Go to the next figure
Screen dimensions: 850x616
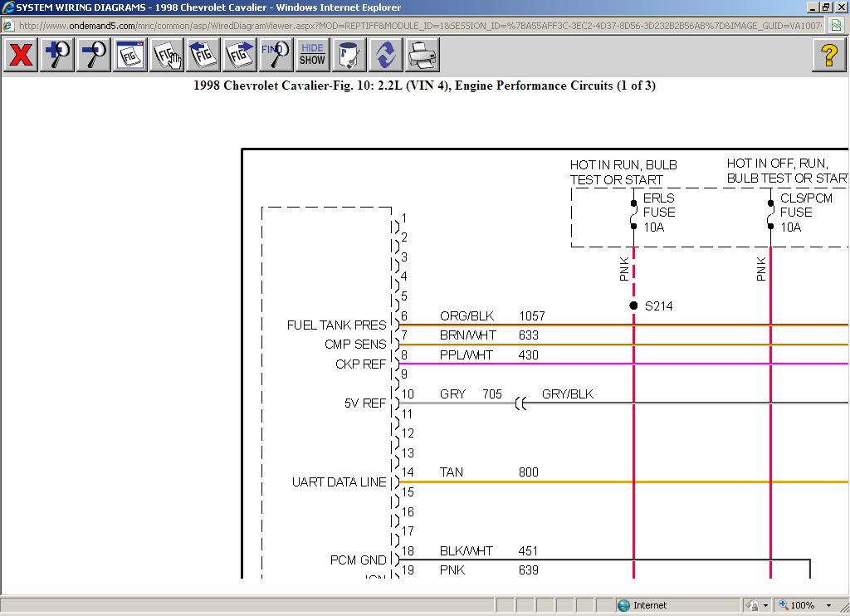pyautogui.click(x=240, y=56)
